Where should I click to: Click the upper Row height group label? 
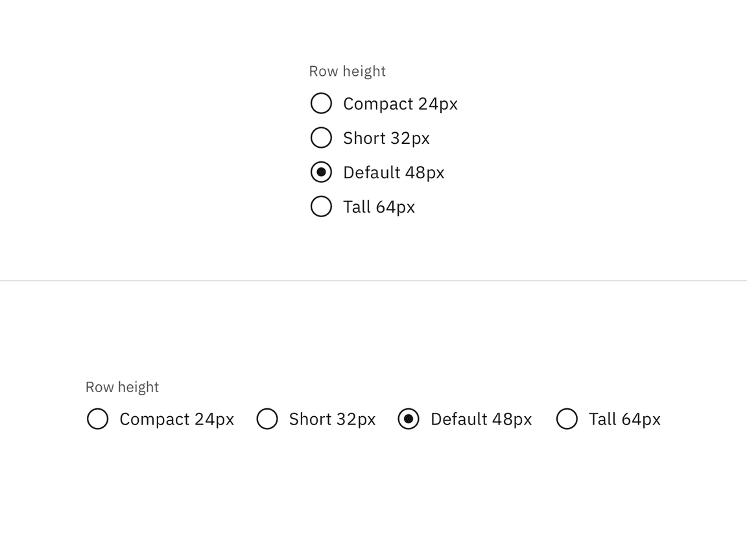click(347, 71)
